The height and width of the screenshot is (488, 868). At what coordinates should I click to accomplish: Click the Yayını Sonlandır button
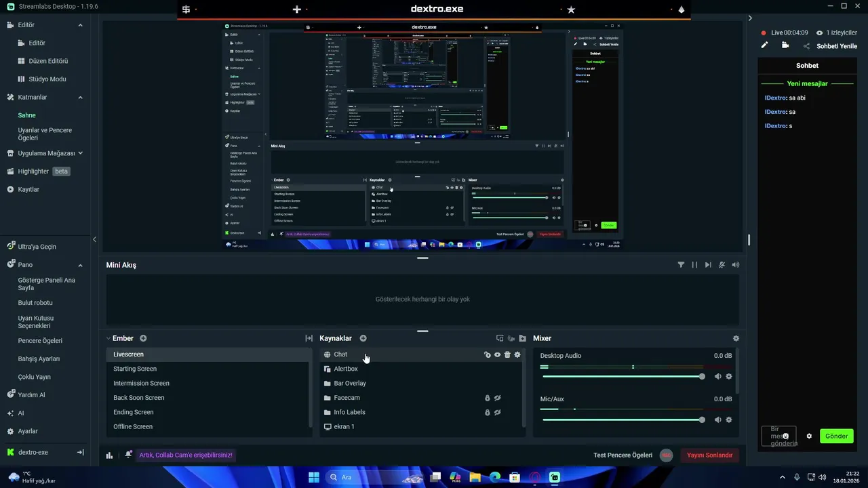tap(709, 455)
